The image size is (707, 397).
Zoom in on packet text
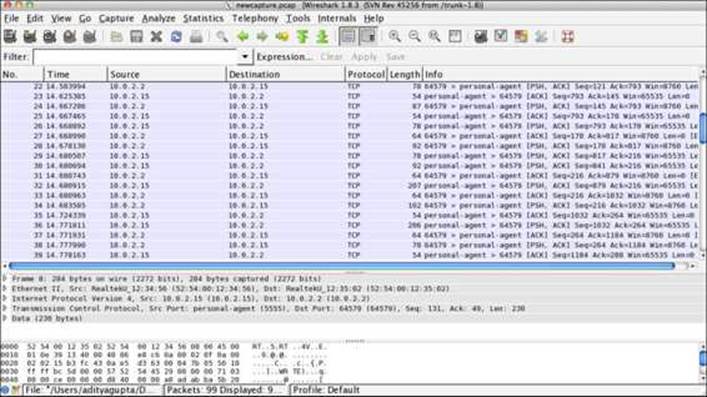[395, 37]
